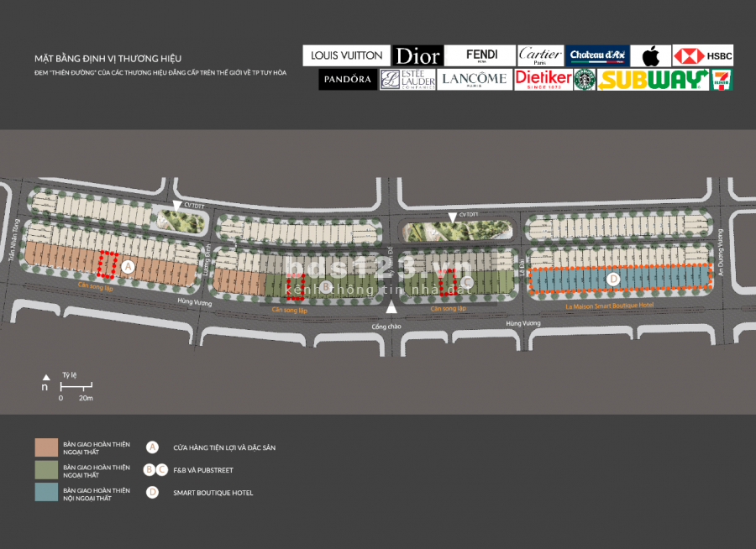This screenshot has height=549, width=756.
Task: Open the HSBC logo
Action: [703, 56]
